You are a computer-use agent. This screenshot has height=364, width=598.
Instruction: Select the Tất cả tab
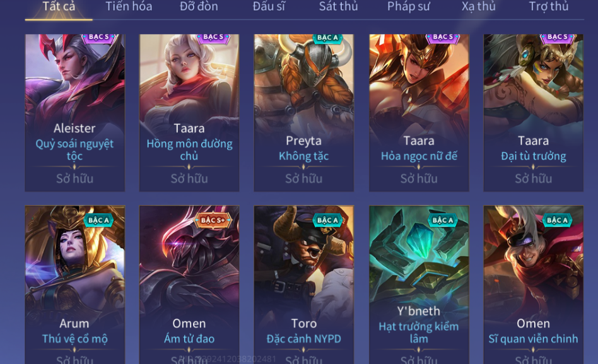[x=59, y=6]
